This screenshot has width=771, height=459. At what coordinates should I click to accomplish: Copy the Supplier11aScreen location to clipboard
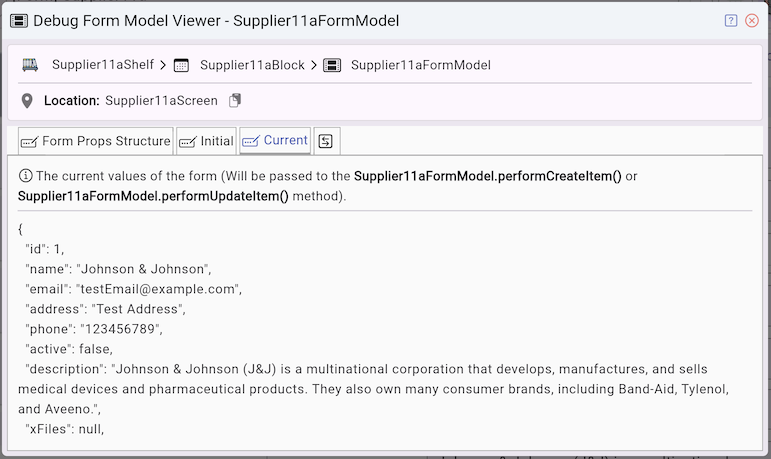(x=235, y=100)
